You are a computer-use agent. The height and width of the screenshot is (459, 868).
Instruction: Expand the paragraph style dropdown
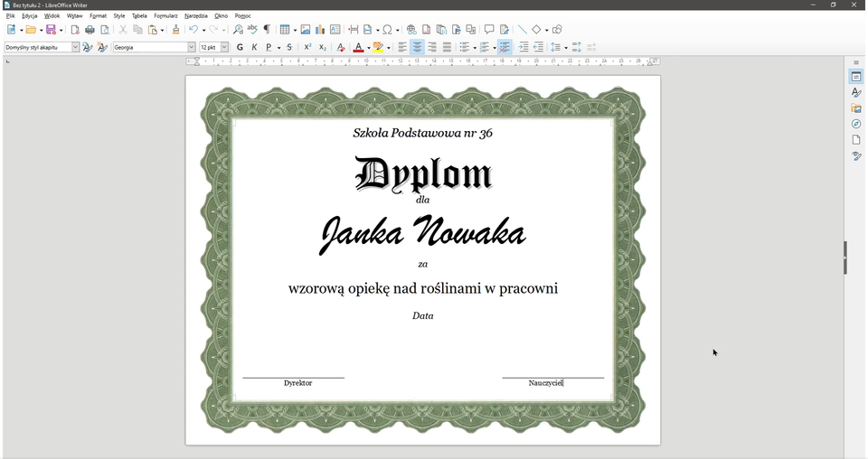(x=75, y=47)
